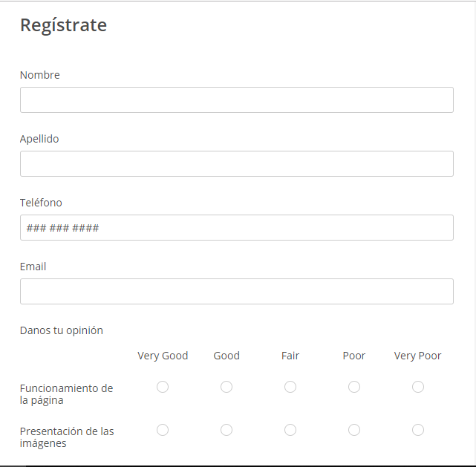This screenshot has height=467, width=476.
Task: Focus the Apellido text box
Action: (x=236, y=164)
